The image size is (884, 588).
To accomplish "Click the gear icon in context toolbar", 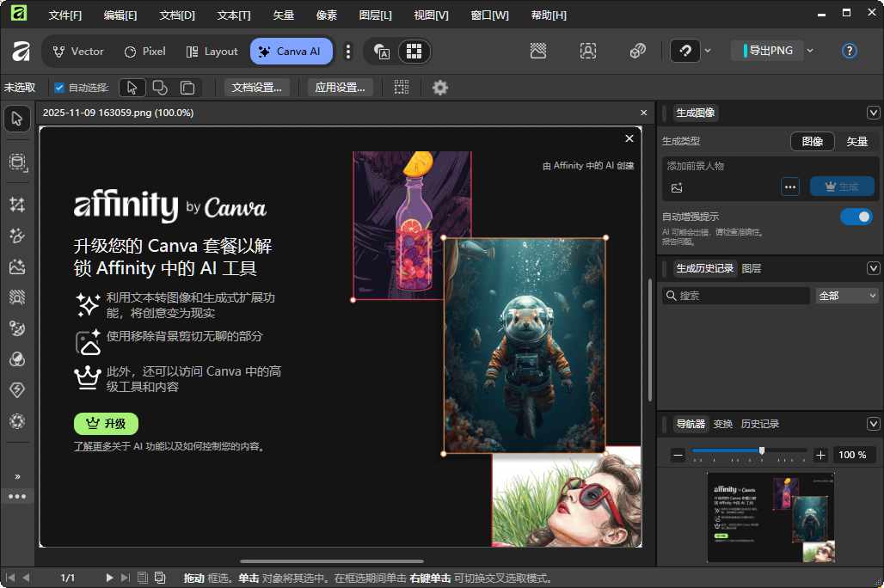I will (440, 87).
